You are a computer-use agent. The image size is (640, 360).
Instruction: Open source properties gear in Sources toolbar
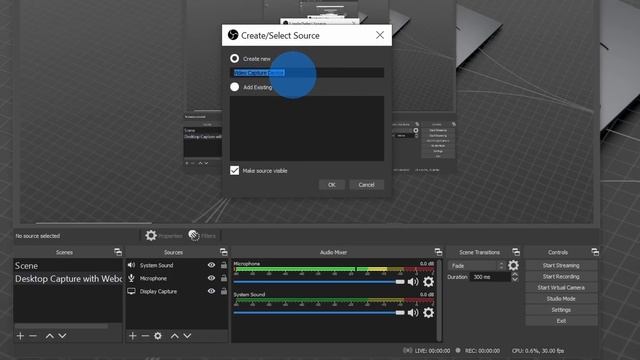158,336
